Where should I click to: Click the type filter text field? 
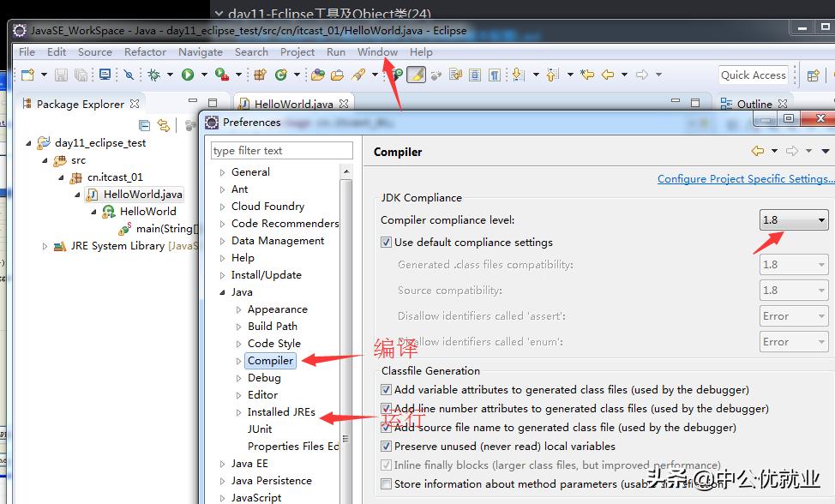[x=281, y=149]
